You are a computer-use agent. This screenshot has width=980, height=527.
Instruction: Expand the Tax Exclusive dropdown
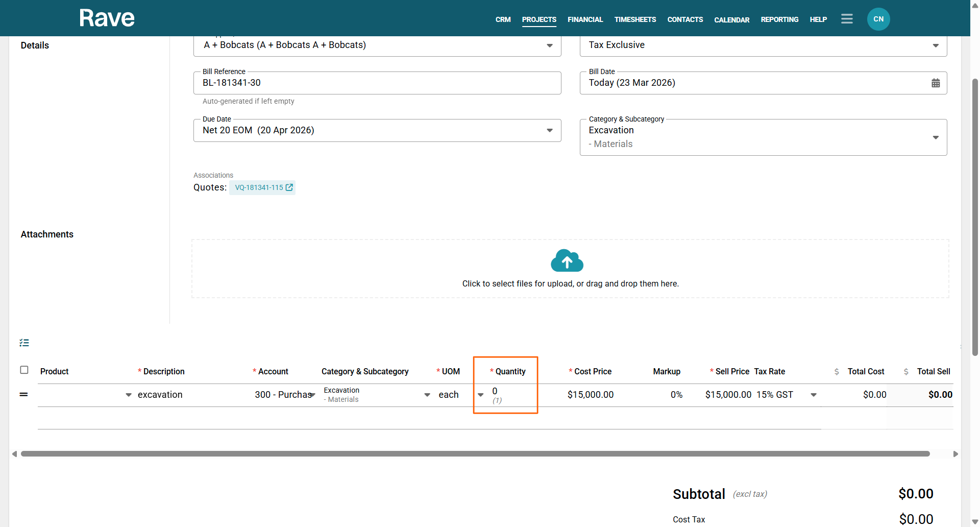pyautogui.click(x=935, y=45)
